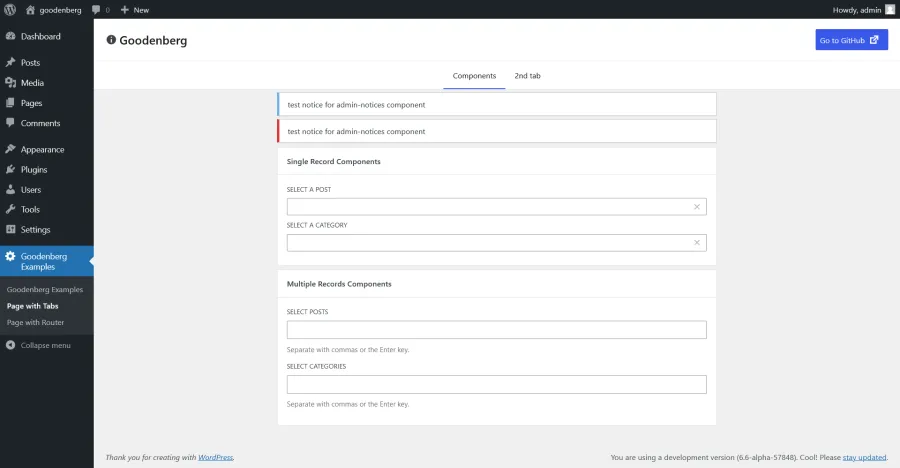Switch to the 2nd tab
Viewport: 900px width, 468px height.
click(x=527, y=76)
